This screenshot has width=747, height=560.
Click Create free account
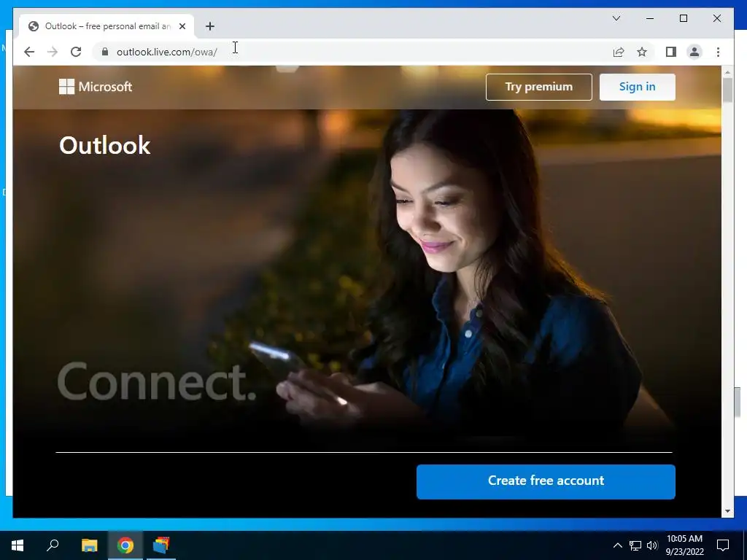click(x=546, y=482)
